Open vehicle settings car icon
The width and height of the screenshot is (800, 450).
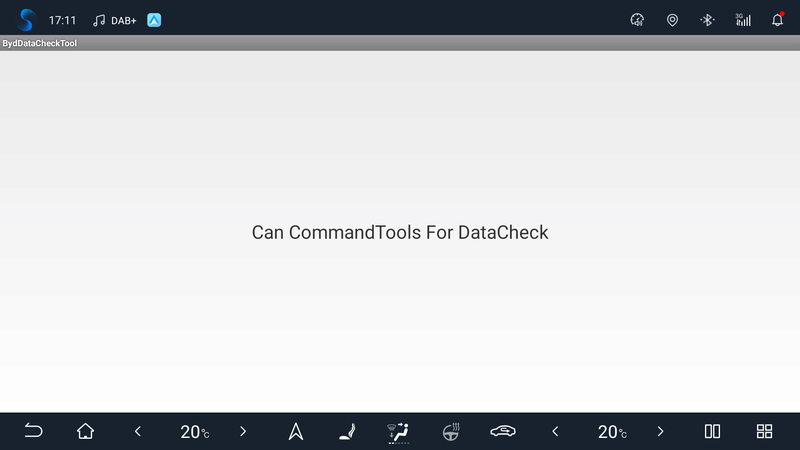503,431
